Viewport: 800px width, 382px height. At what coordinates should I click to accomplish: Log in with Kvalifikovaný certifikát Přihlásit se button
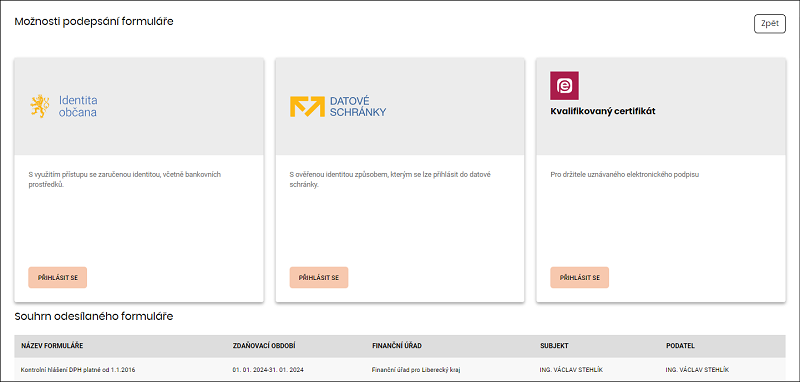click(x=580, y=277)
